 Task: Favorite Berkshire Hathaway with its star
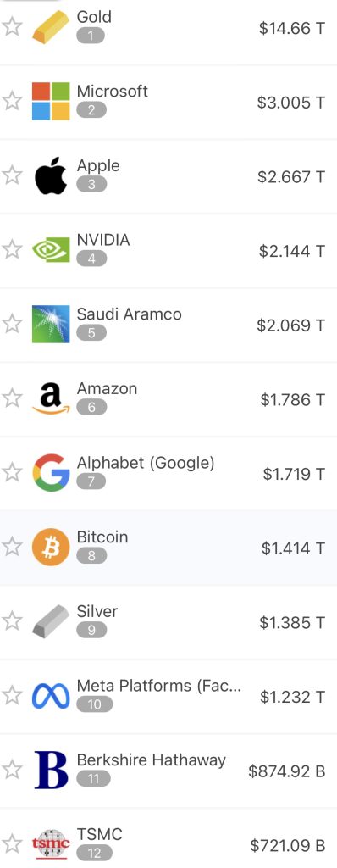pyautogui.click(x=12, y=770)
